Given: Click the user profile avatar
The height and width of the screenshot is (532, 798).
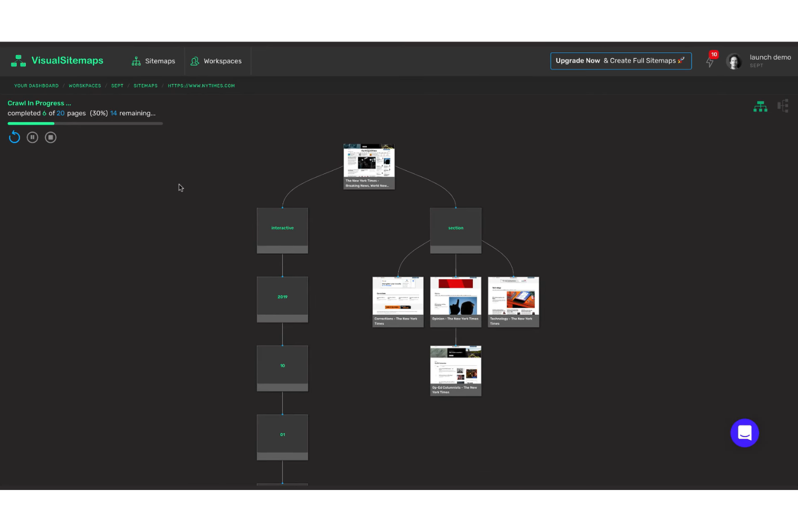Looking at the screenshot, I should tap(734, 61).
